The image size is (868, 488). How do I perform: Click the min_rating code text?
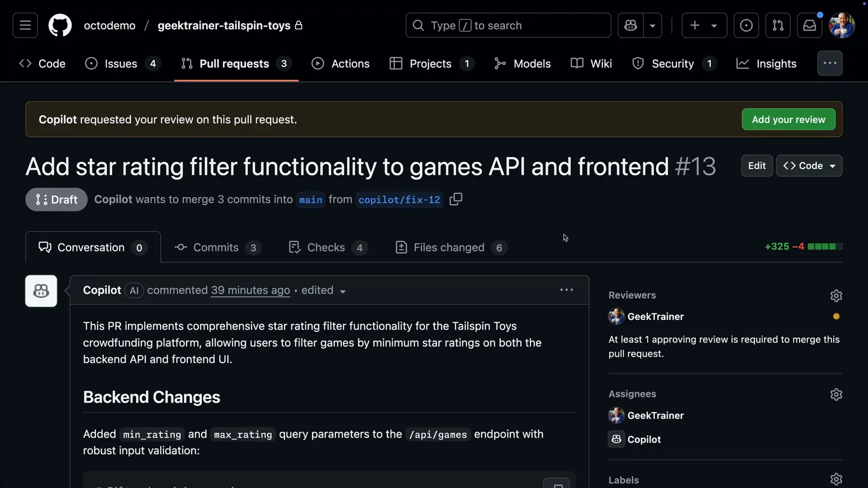click(152, 434)
